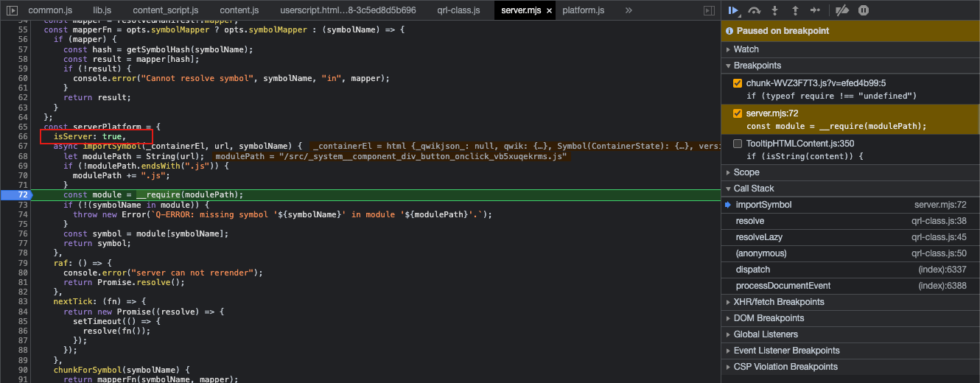The image size is (980, 383).
Task: Open the common.js tab
Action: 49,10
